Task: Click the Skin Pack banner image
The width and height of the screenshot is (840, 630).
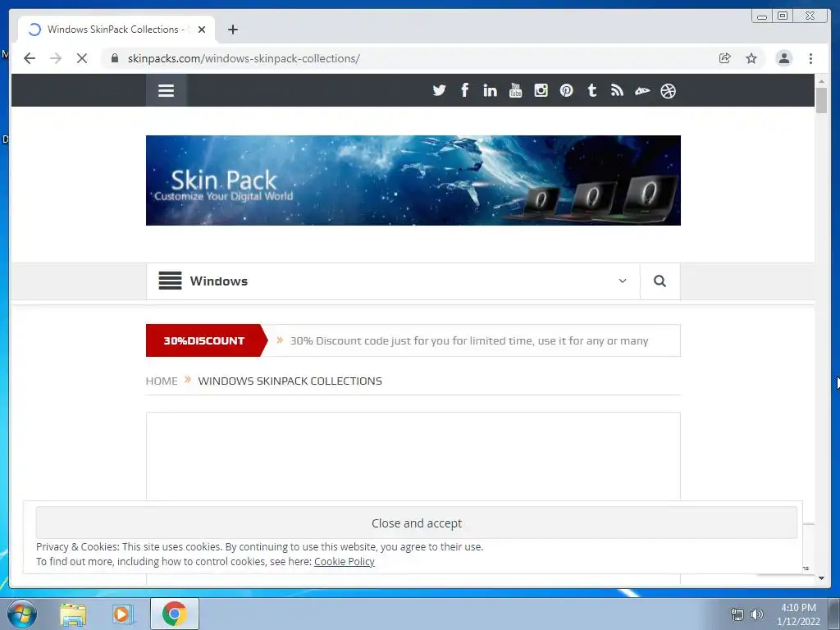Action: tap(413, 180)
